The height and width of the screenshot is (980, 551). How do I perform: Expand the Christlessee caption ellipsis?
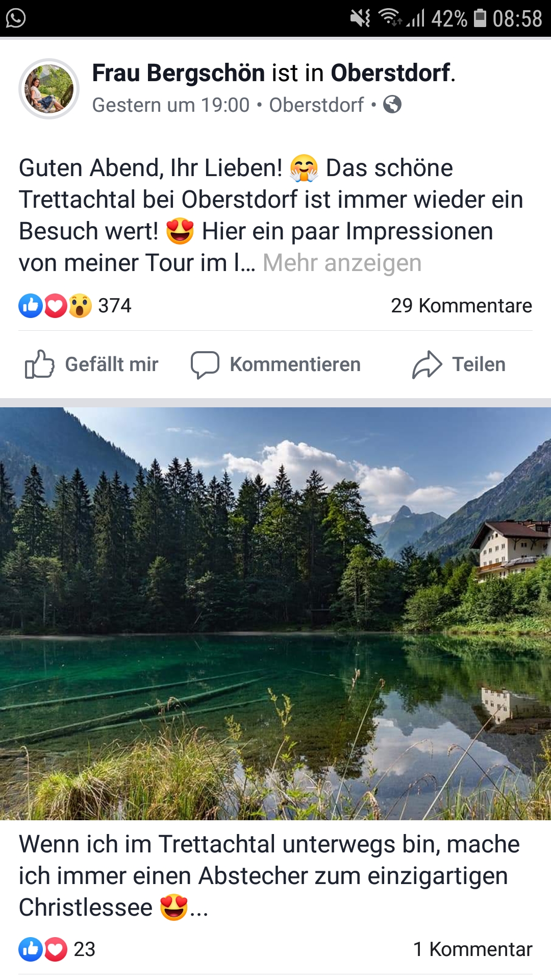click(x=199, y=908)
